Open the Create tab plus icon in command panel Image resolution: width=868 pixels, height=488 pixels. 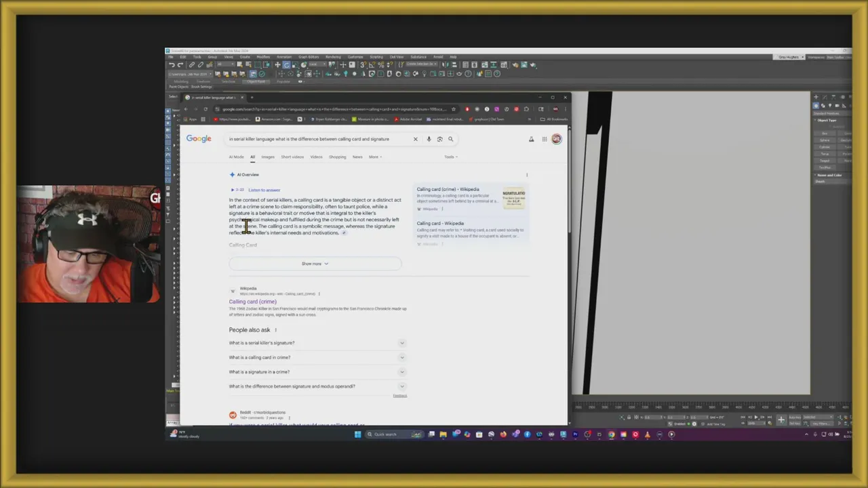(816, 97)
